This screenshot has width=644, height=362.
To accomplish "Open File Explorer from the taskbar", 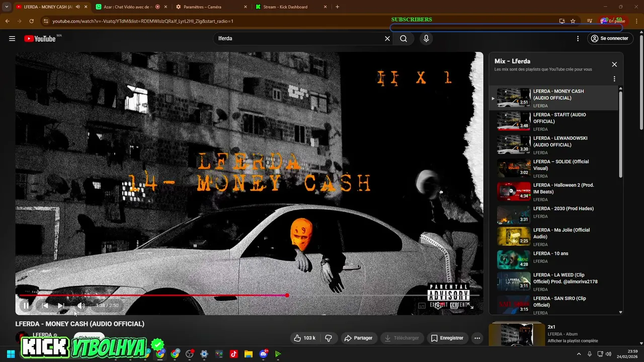I will pyautogui.click(x=248, y=354).
